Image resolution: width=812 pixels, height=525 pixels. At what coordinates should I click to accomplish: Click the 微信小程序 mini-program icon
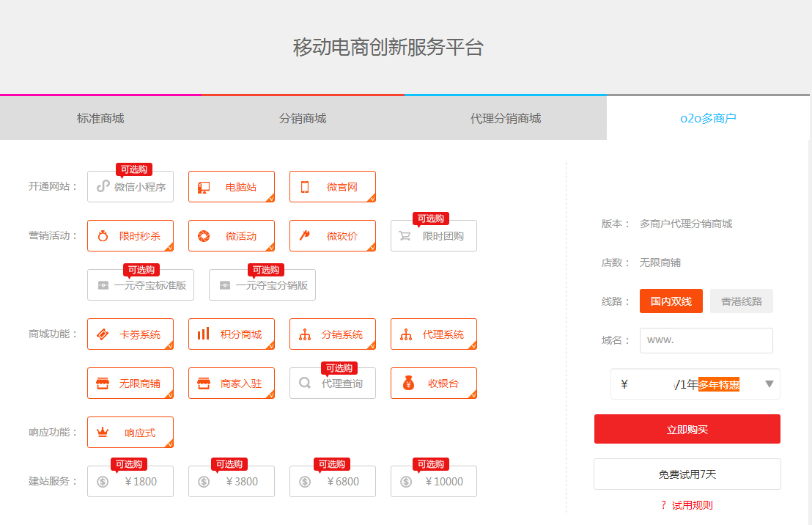103,187
